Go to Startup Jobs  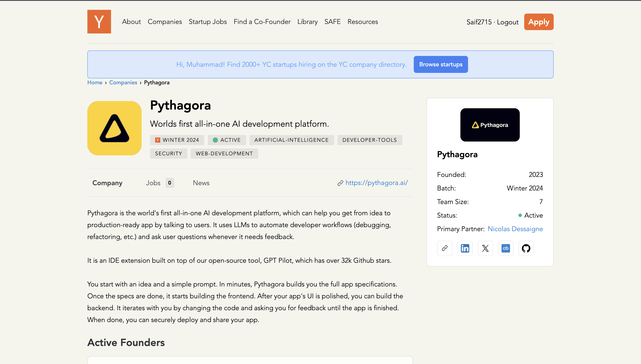point(208,21)
